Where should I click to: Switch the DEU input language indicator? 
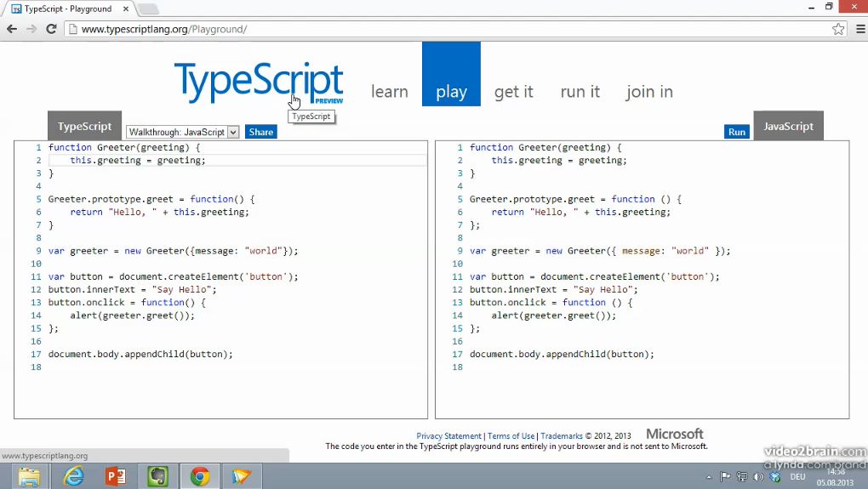tap(797, 477)
